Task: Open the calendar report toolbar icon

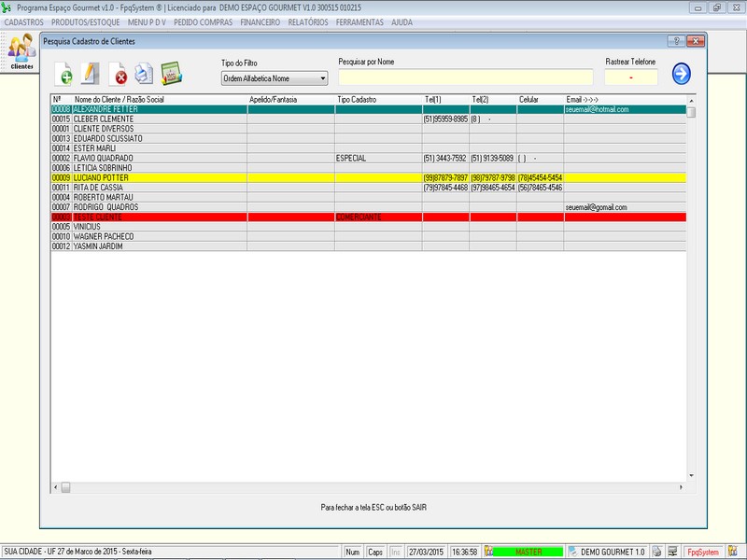Action: [171, 74]
